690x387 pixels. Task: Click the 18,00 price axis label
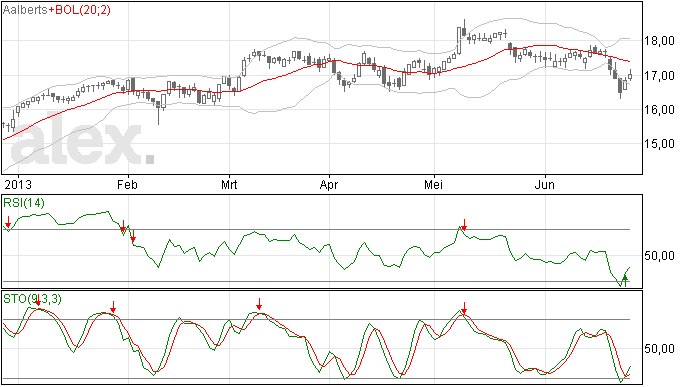click(x=659, y=41)
